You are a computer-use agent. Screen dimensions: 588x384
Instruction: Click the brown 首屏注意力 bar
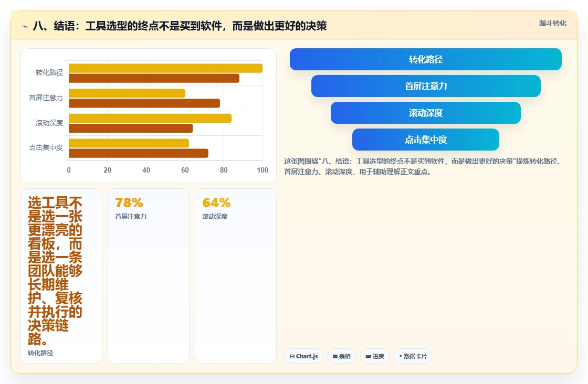click(x=144, y=103)
